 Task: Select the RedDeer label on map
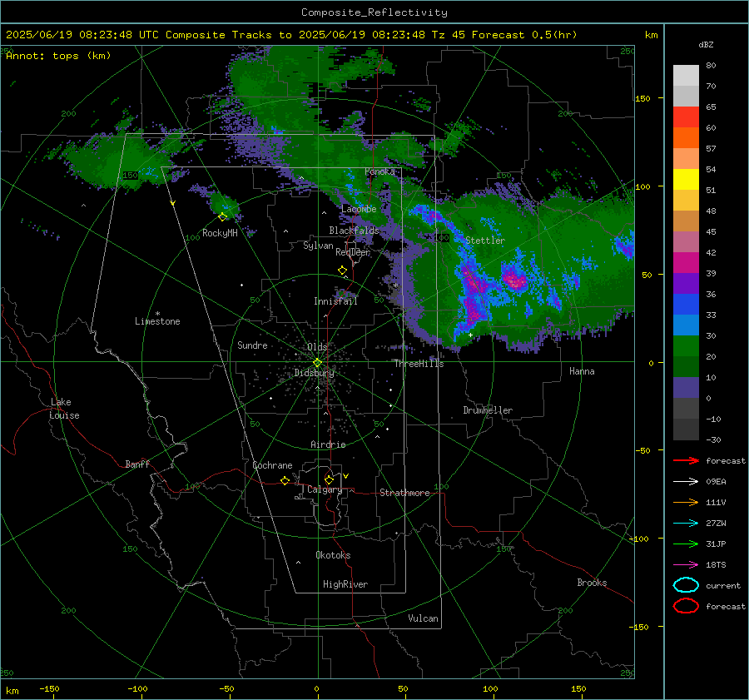[x=353, y=252]
